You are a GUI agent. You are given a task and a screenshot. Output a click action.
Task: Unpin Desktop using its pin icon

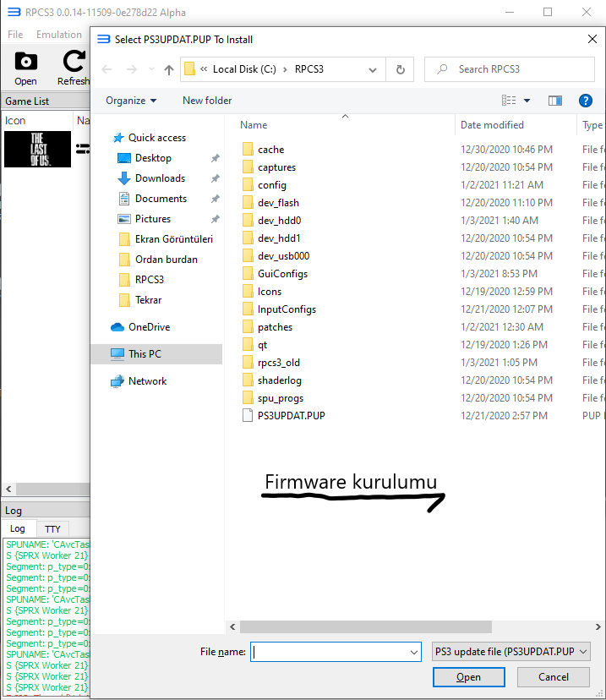click(x=215, y=158)
